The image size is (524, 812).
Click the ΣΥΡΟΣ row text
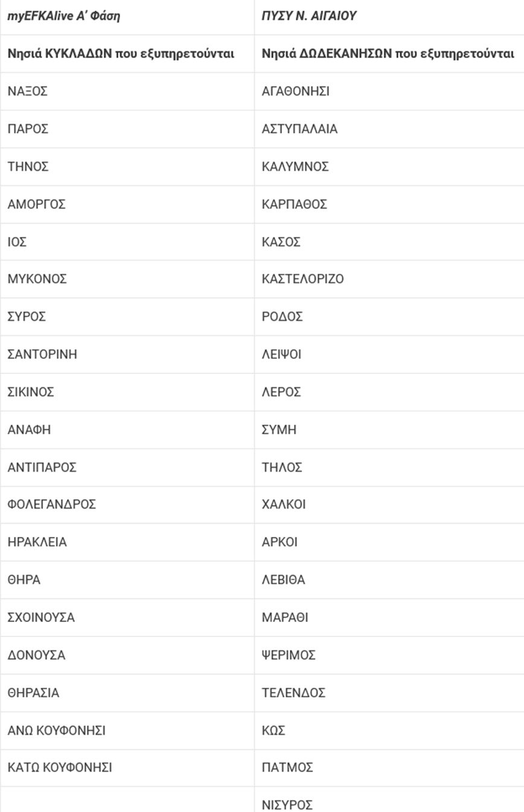27,317
